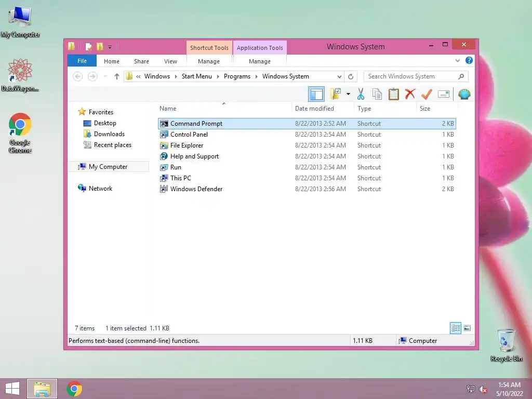Image resolution: width=532 pixels, height=399 pixels.
Task: Select the Run shortcut
Action: click(x=307, y=167)
